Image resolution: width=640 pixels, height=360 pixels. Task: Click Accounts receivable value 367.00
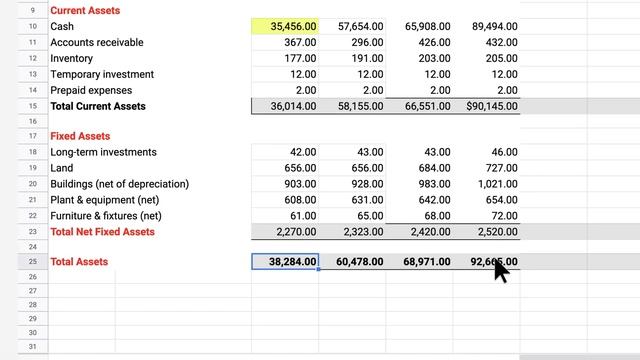(x=300, y=42)
